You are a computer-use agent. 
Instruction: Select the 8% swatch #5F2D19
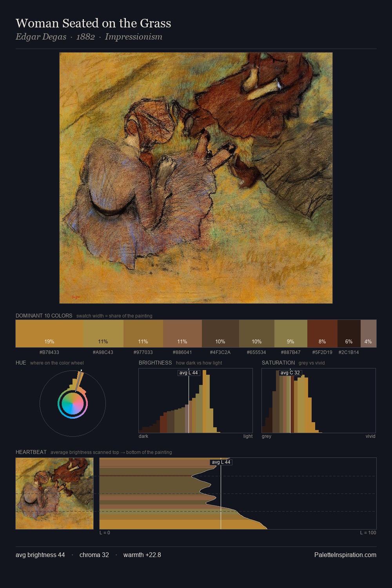click(322, 334)
